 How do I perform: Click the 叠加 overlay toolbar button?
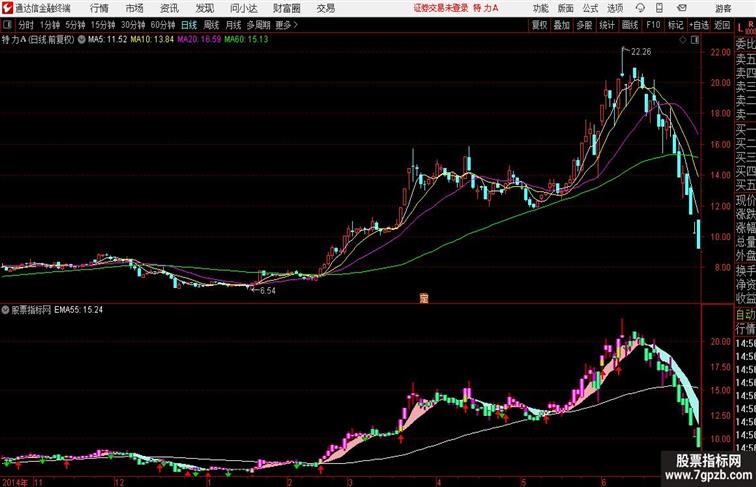(x=562, y=25)
